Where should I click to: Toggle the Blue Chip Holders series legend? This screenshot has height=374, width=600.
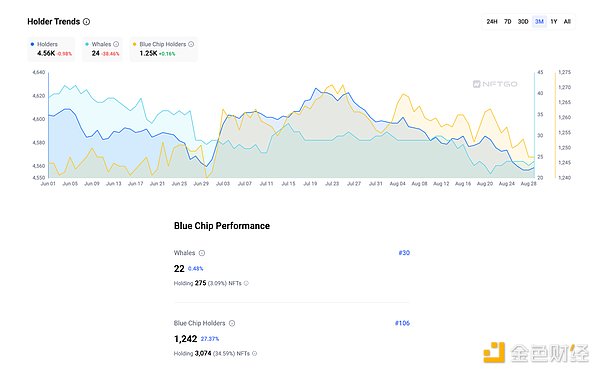pyautogui.click(x=163, y=49)
